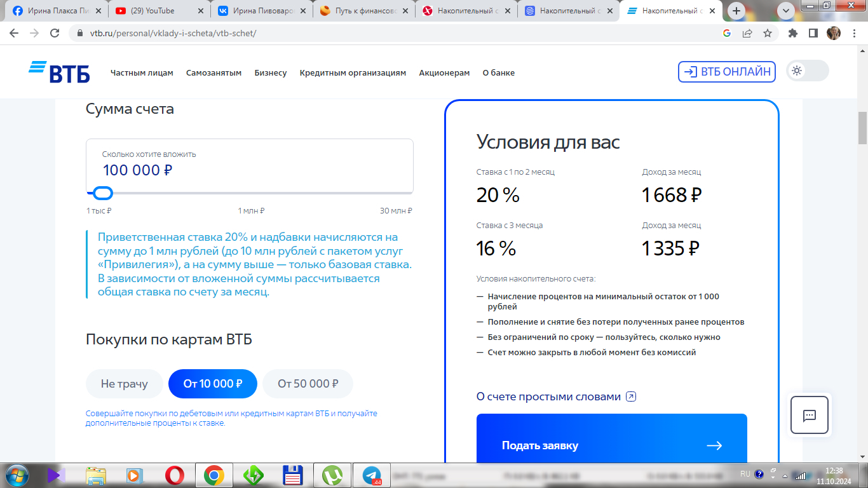The height and width of the screenshot is (488, 868).
Task: Open the Chrome profile avatar
Action: click(x=834, y=33)
